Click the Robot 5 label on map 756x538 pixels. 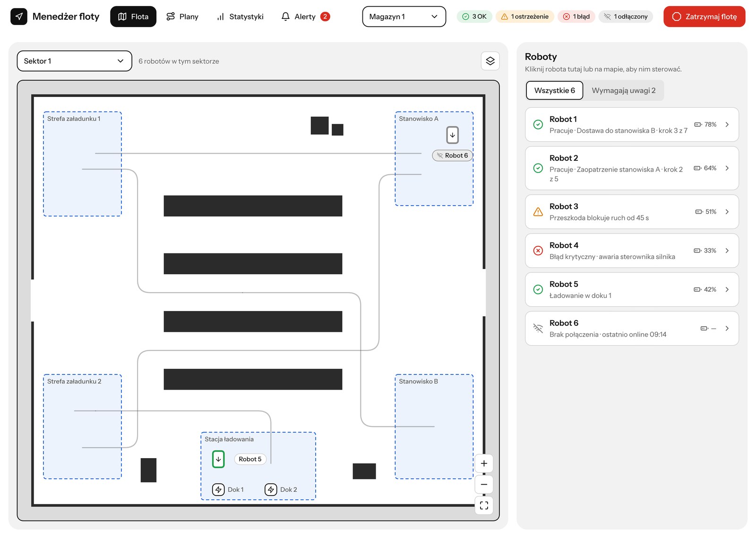coord(250,459)
